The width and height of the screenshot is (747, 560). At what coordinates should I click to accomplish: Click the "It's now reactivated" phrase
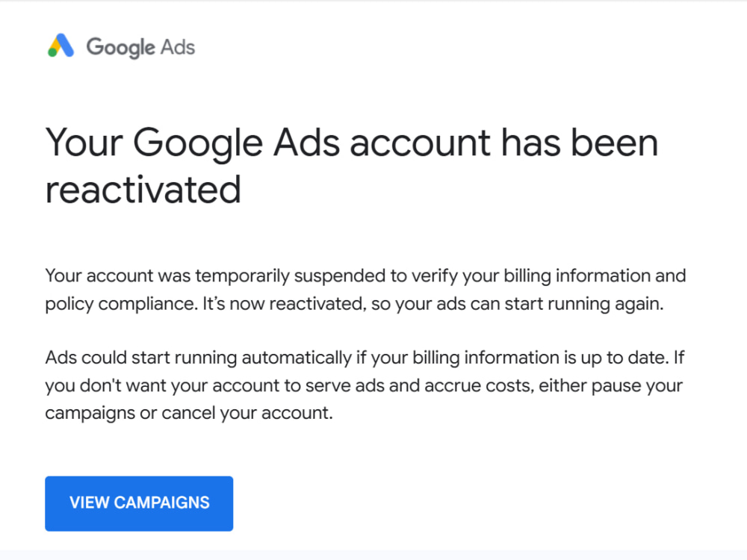pos(284,304)
